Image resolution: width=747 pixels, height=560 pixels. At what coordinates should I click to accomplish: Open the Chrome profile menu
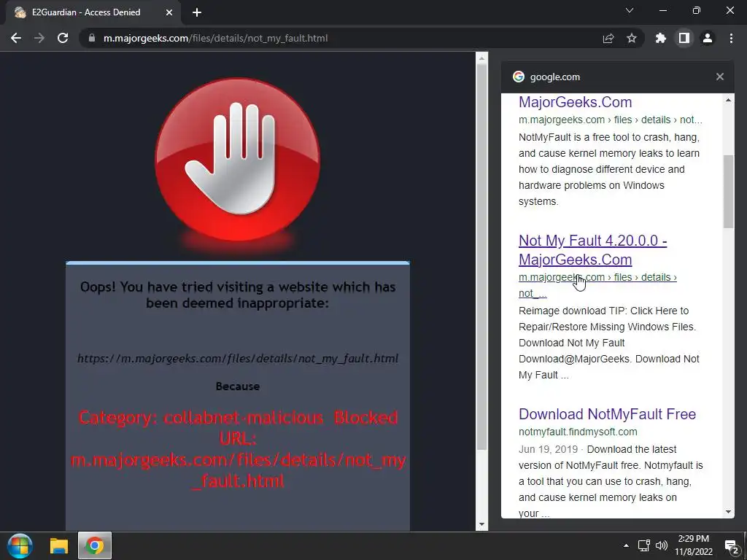(x=708, y=38)
